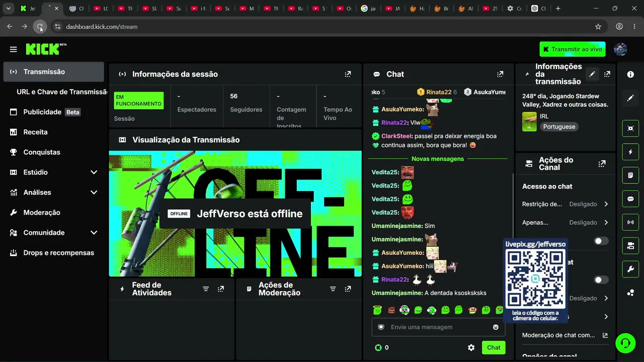Open the info icon in right sidebar
Screen dimensions: 644x362
click(x=630, y=74)
